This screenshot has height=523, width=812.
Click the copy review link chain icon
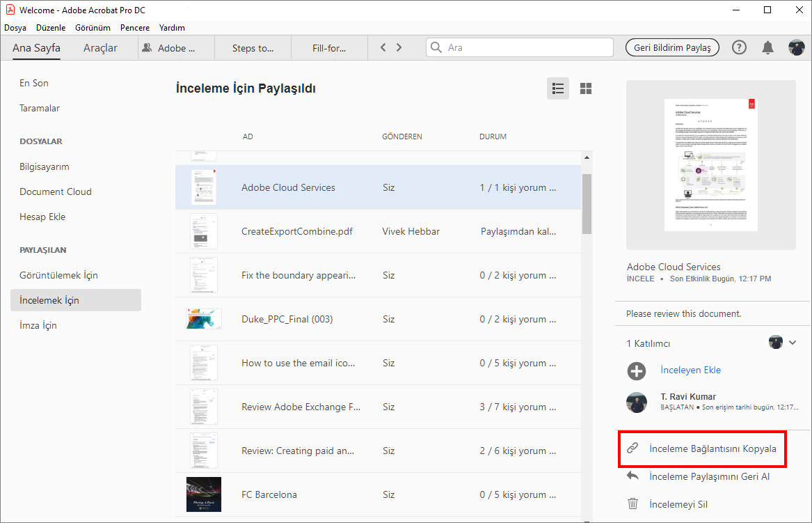click(632, 448)
